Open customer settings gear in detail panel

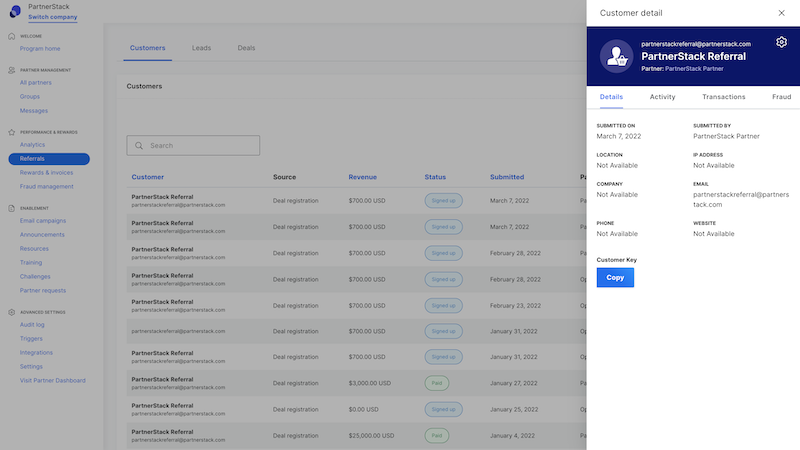781,42
